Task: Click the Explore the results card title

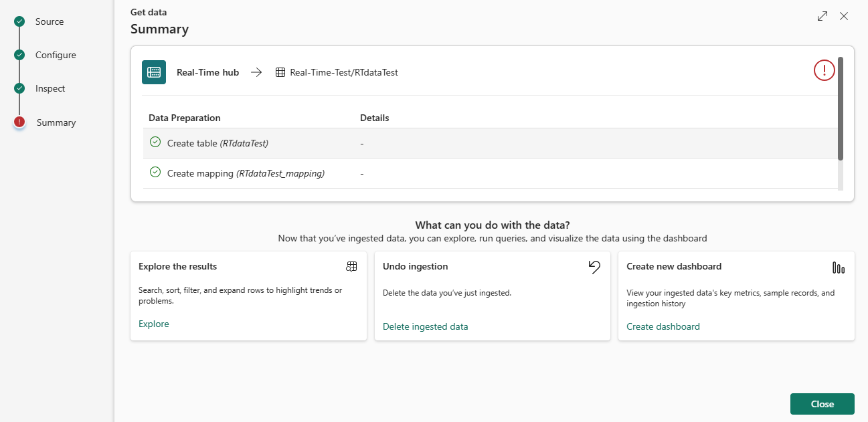Action: pos(178,266)
